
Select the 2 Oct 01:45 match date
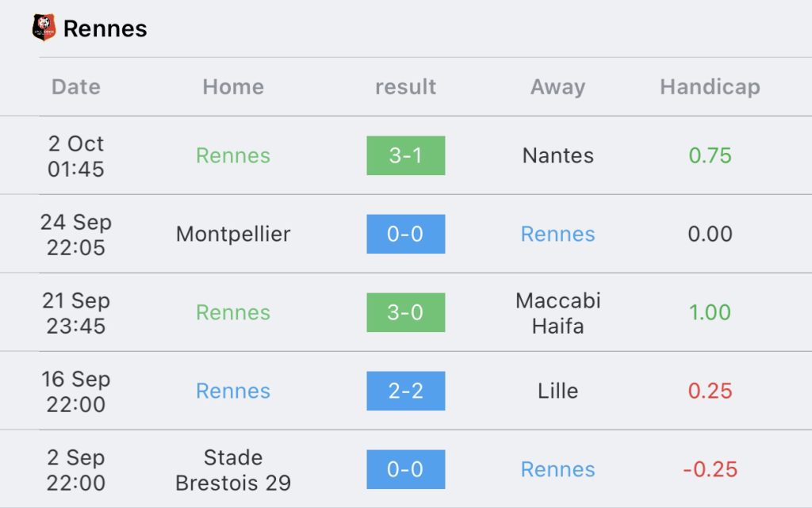[75, 156]
